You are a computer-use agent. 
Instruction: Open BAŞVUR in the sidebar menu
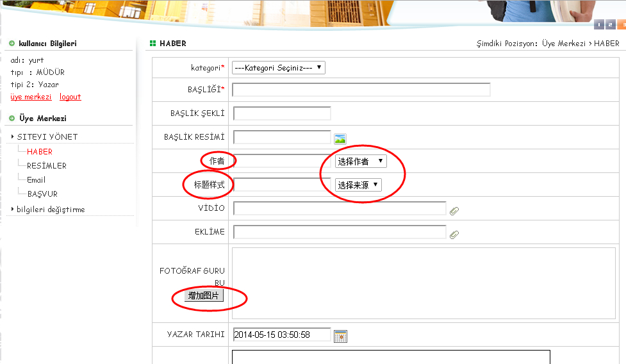point(42,194)
